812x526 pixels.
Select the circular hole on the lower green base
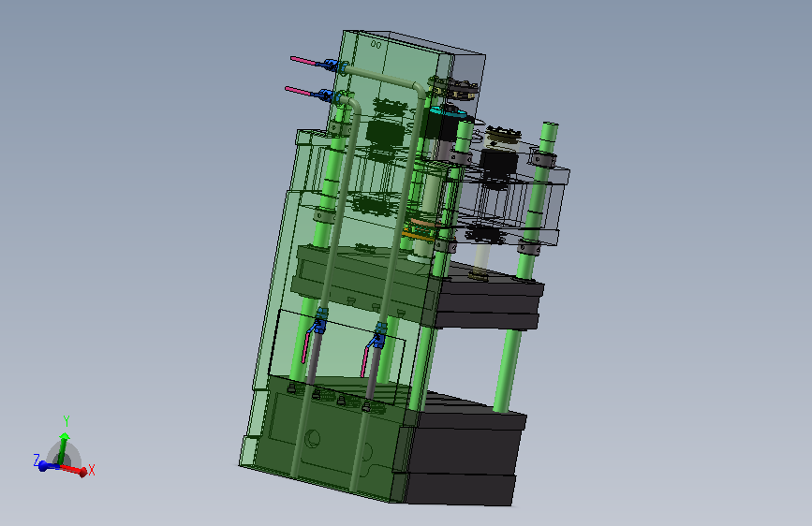coord(312,438)
